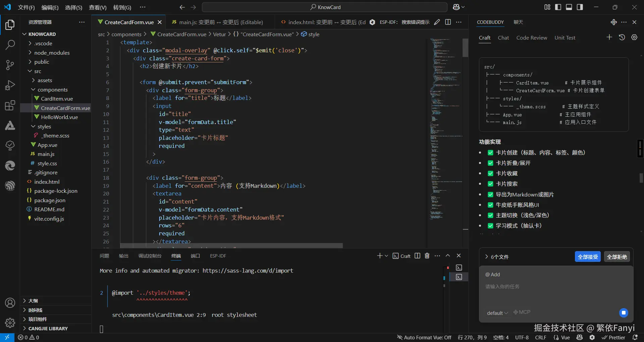Open Manage gear icon in activity bar
644x342 pixels.
tap(10, 323)
